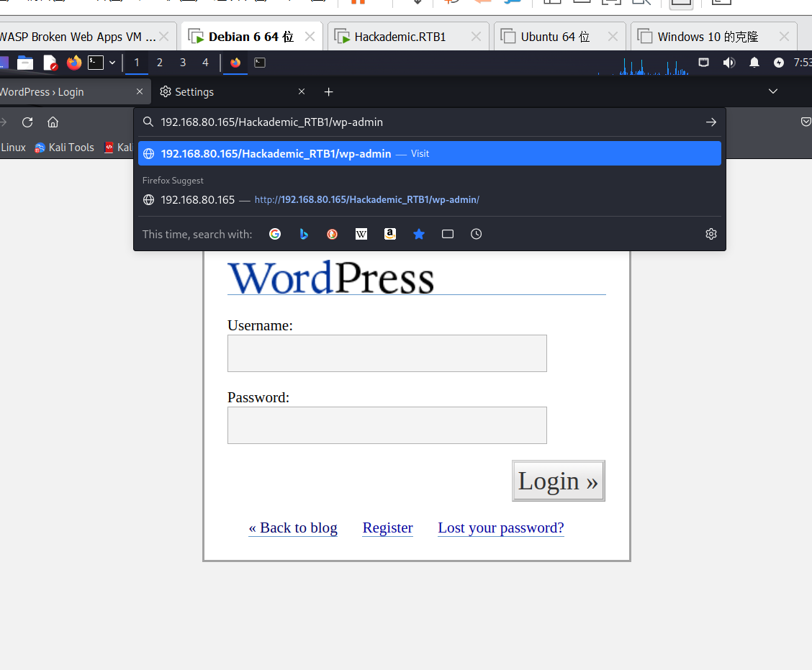
Task: Search in history with clock icon
Action: tap(477, 234)
